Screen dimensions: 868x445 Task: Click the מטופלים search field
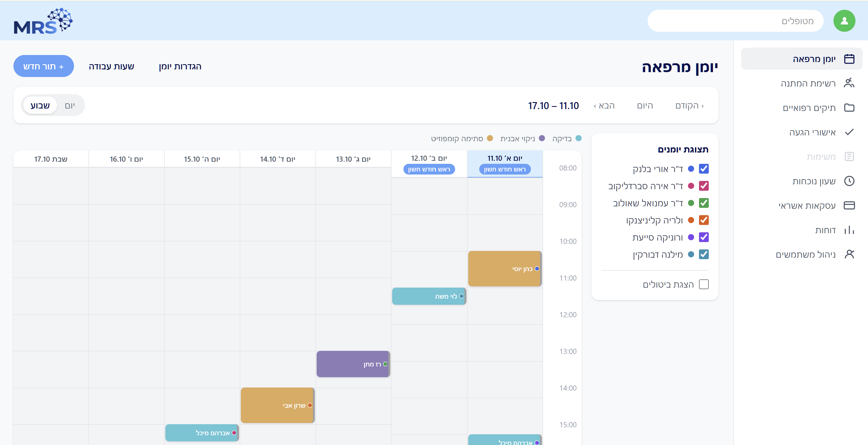(735, 21)
